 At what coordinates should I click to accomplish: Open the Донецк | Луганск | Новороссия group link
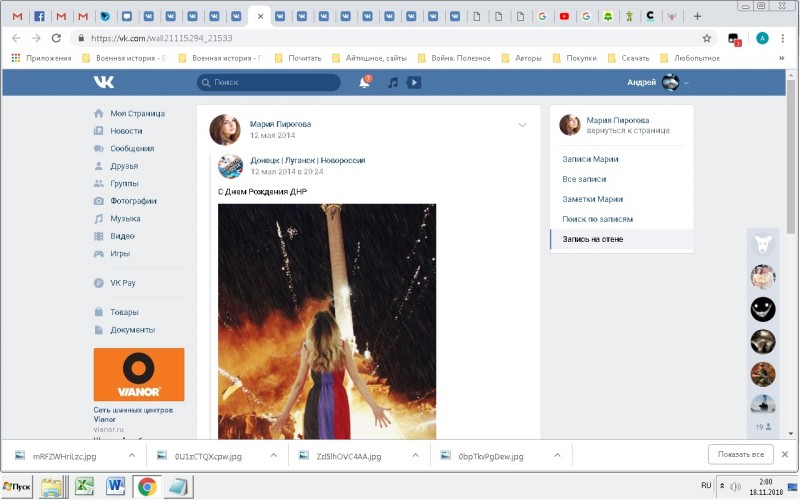307,160
